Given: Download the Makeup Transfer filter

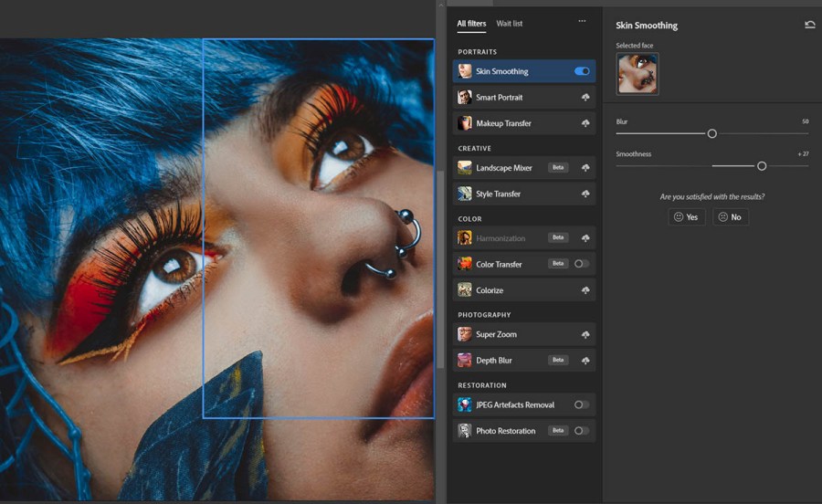Looking at the screenshot, I should tap(585, 123).
